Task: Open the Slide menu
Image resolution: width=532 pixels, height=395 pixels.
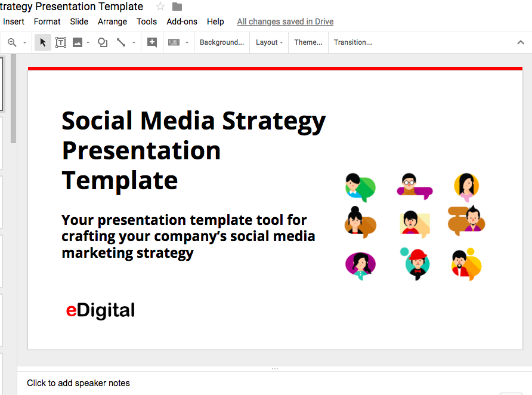Action: coord(79,21)
